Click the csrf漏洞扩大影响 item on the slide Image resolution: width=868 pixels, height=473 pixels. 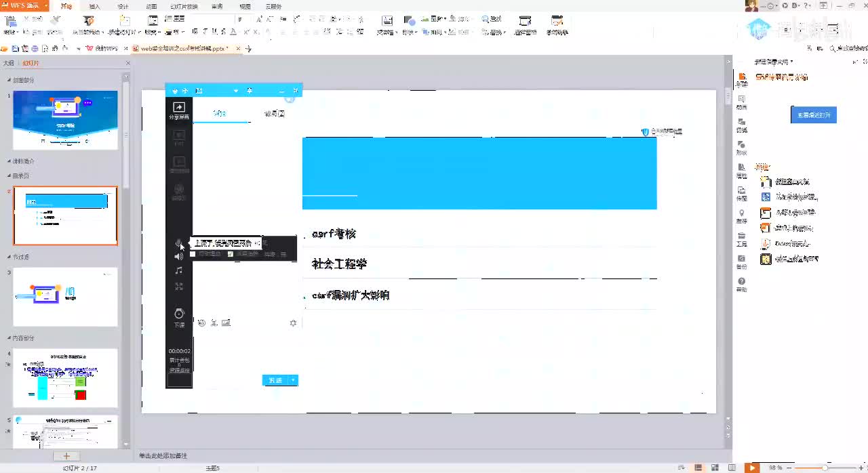pyautogui.click(x=351, y=295)
